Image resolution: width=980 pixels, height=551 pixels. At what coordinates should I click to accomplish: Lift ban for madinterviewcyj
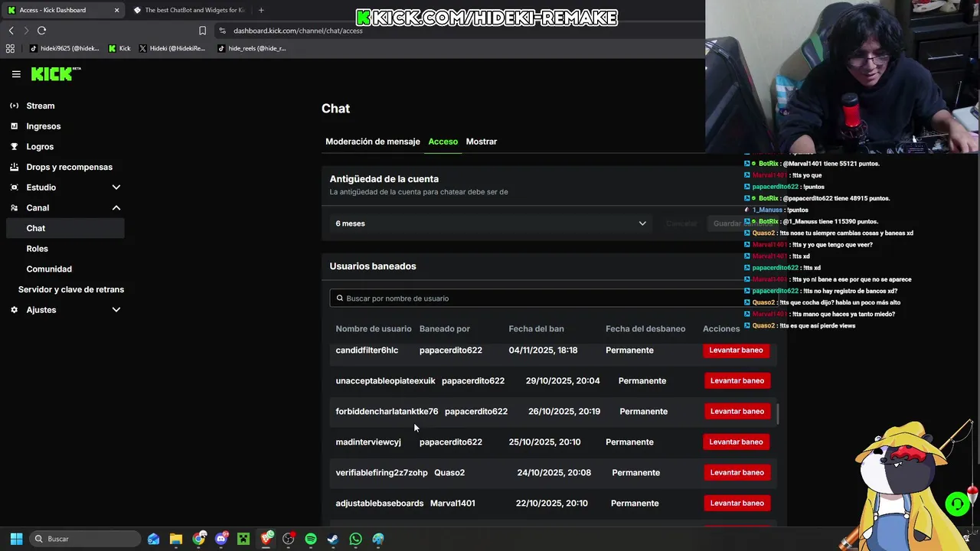tap(737, 442)
